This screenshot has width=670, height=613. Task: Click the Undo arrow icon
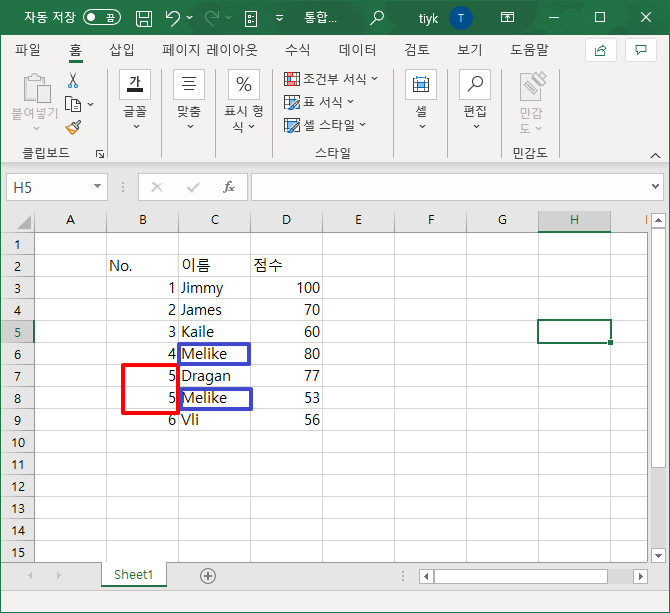pos(173,18)
